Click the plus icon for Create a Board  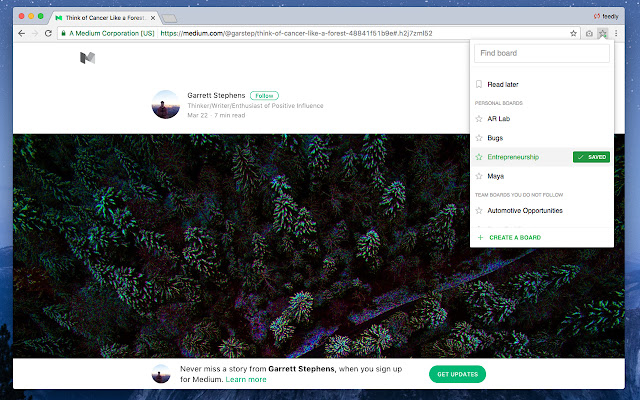tap(480, 238)
